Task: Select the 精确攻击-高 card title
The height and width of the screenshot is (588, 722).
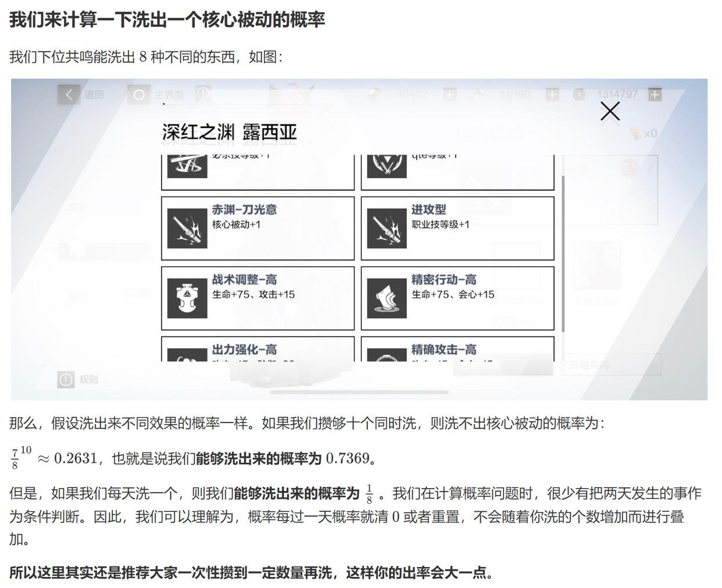Action: [x=444, y=349]
